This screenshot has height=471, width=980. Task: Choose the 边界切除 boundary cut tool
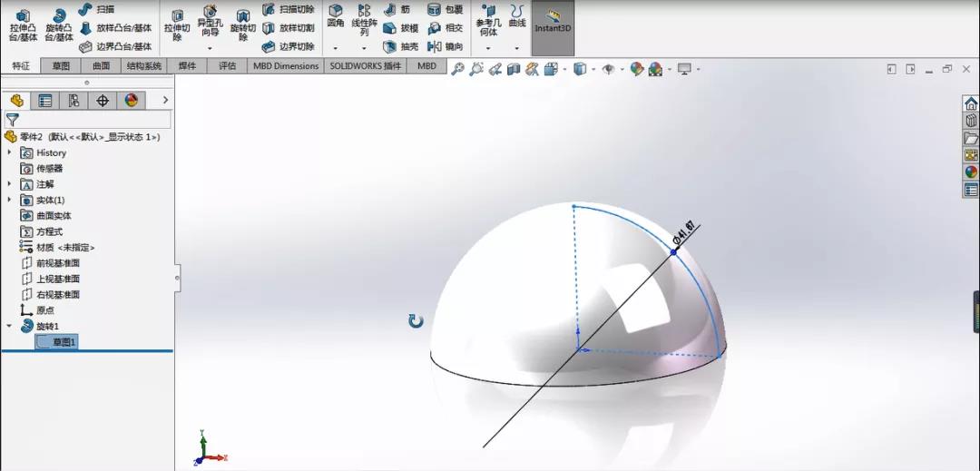289,46
